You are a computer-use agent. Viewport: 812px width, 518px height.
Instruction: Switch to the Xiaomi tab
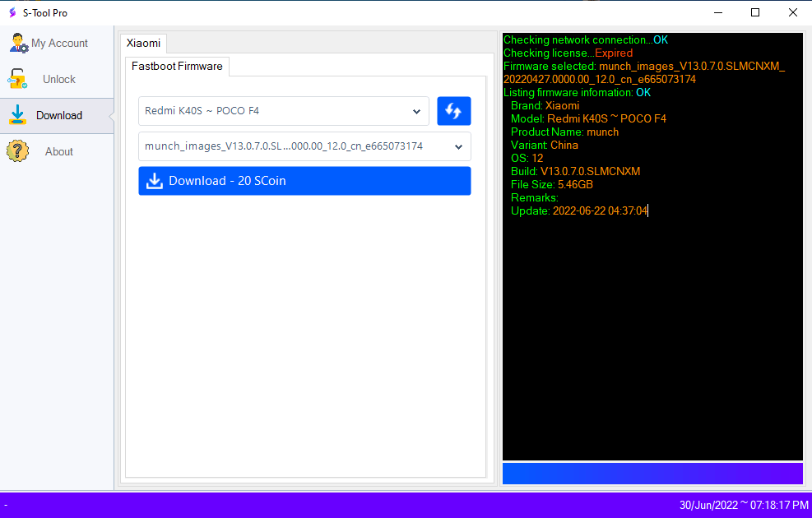[x=143, y=43]
